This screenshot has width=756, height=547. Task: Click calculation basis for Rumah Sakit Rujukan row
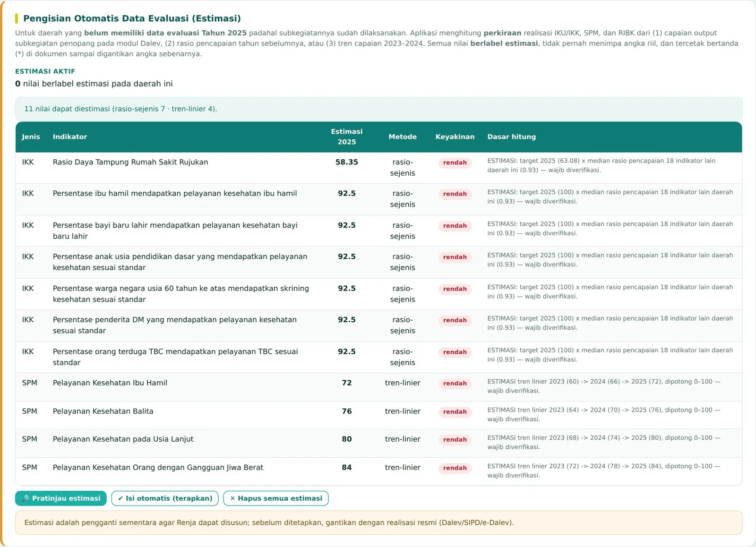[x=601, y=165]
